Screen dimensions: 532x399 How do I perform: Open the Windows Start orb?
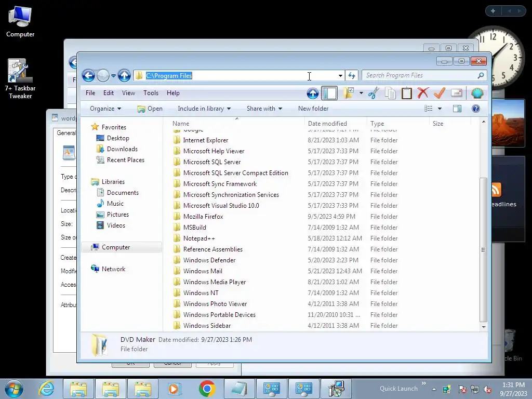point(14,389)
